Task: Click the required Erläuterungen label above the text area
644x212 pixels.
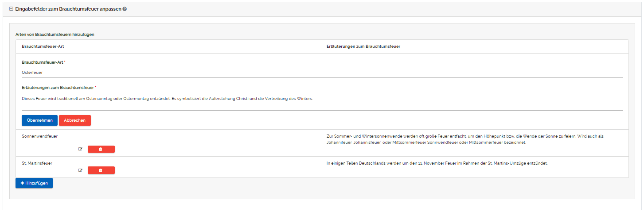Action: 58,88
